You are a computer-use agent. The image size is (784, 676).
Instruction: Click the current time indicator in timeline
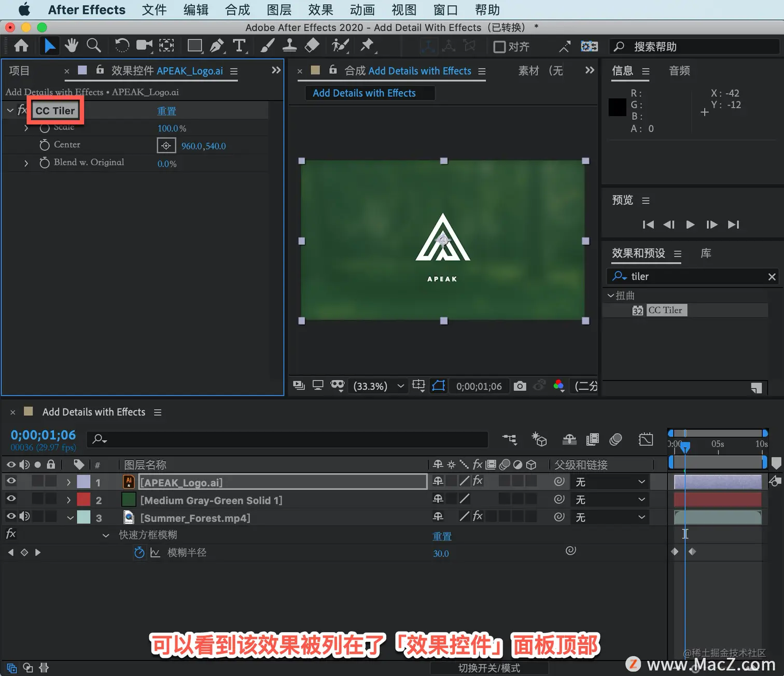click(685, 446)
